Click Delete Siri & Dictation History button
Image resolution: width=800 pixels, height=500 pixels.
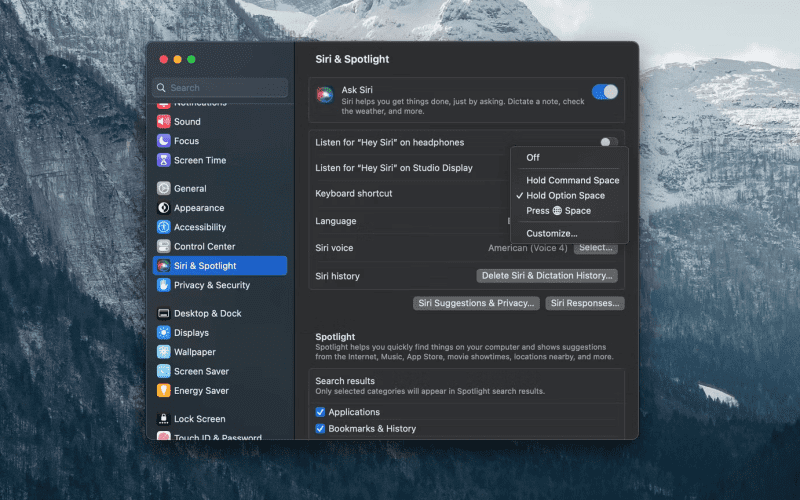[547, 276]
